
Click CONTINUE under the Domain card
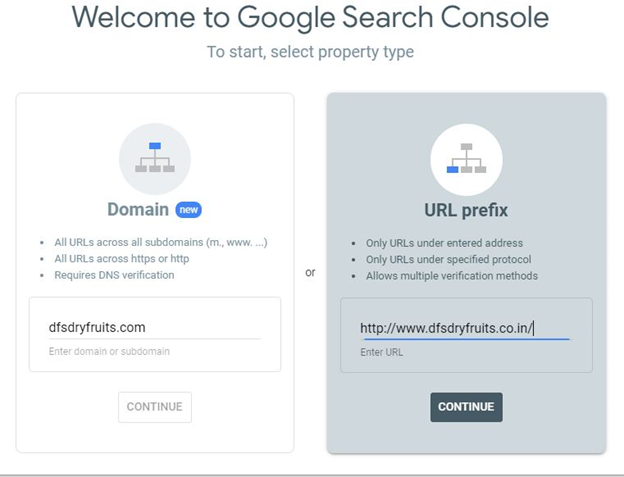point(155,407)
